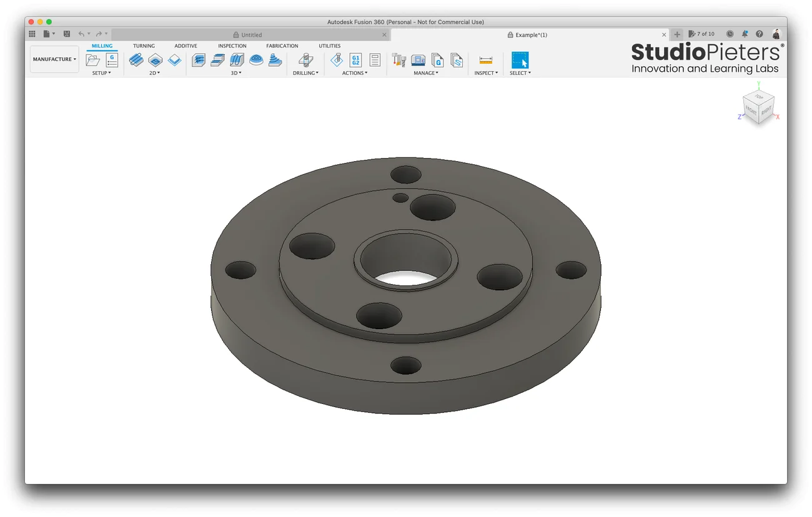Open the Machine Library icon
Screen dimensions: 812x517
pos(418,60)
